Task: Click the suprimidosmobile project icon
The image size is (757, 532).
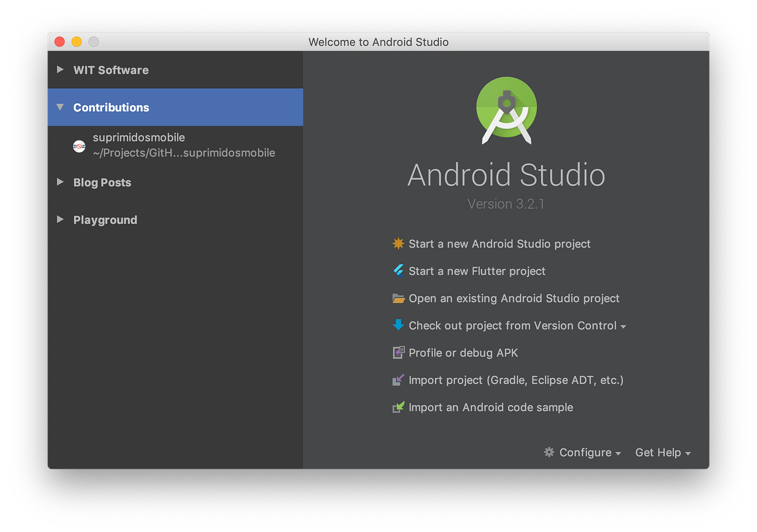Action: coord(79,146)
